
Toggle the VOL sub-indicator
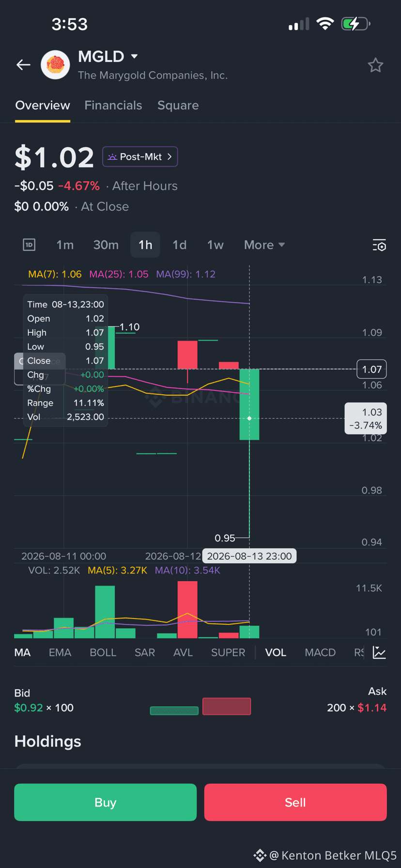(276, 652)
